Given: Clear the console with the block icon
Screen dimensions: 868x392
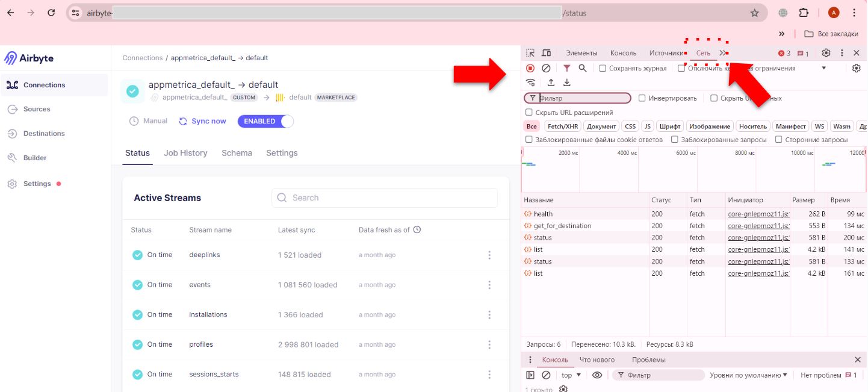Looking at the screenshot, I should 546,375.
